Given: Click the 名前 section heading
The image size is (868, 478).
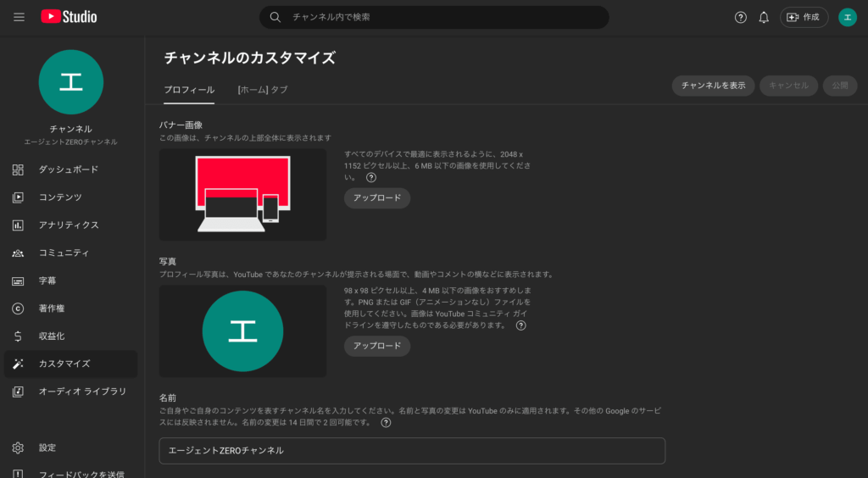Looking at the screenshot, I should (168, 397).
